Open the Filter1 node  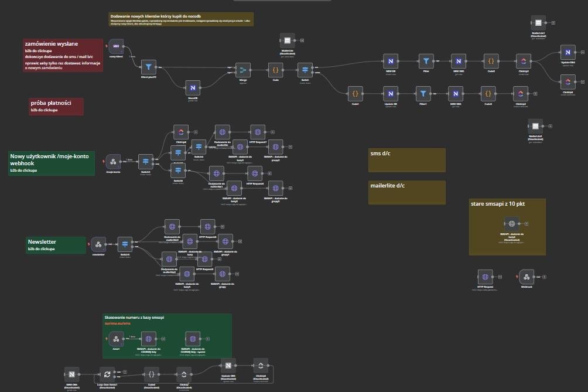[423, 94]
